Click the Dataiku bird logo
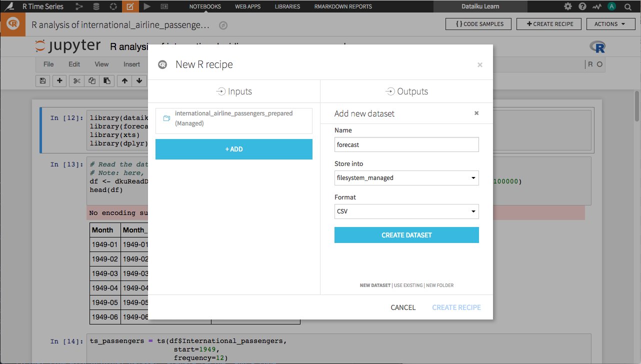 [x=8, y=6]
